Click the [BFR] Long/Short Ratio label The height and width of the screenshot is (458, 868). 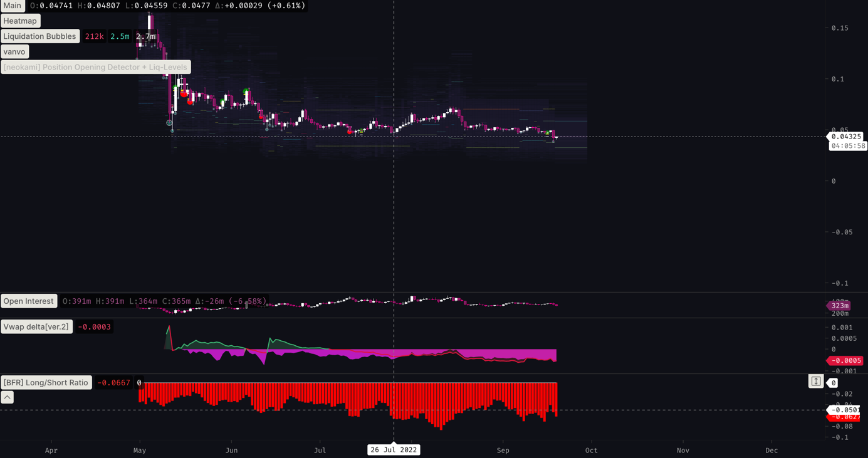46,383
